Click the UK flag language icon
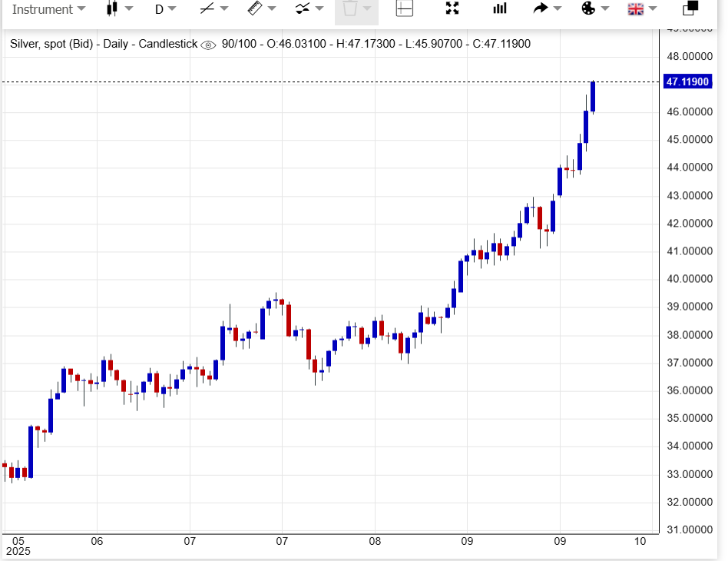Image resolution: width=728 pixels, height=561 pixels. click(636, 8)
